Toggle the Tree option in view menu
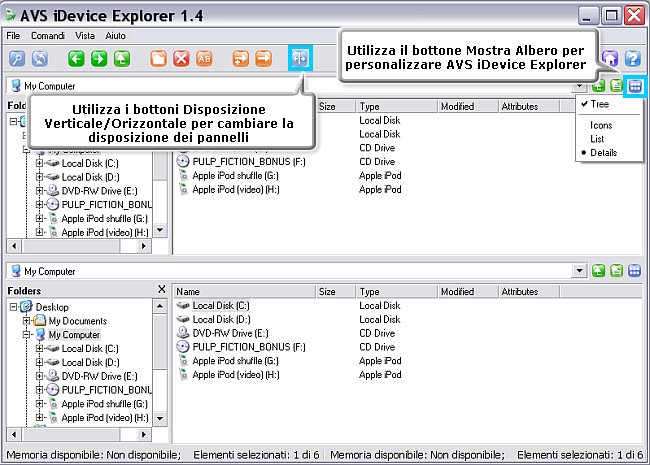 pyautogui.click(x=609, y=104)
